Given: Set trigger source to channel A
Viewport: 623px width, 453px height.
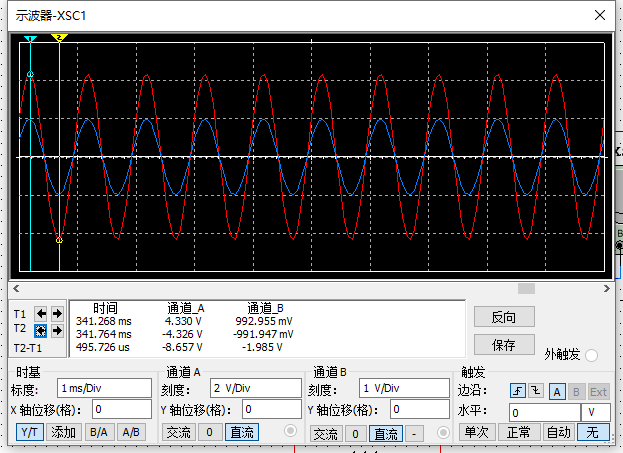Looking at the screenshot, I should [557, 392].
